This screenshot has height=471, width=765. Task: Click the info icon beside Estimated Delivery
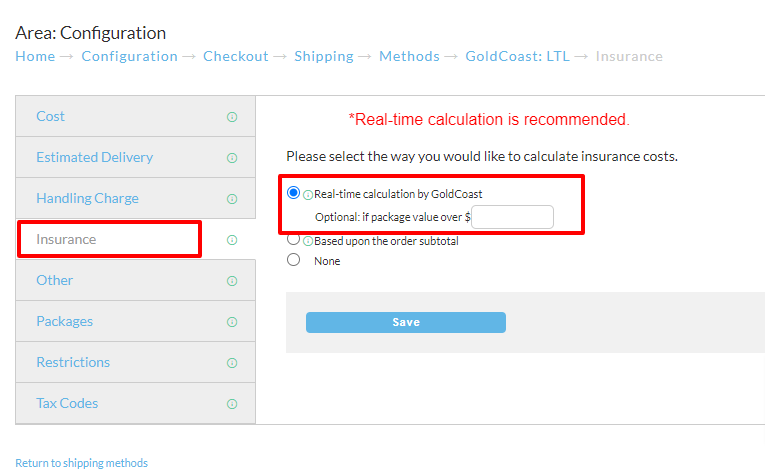pos(232,158)
